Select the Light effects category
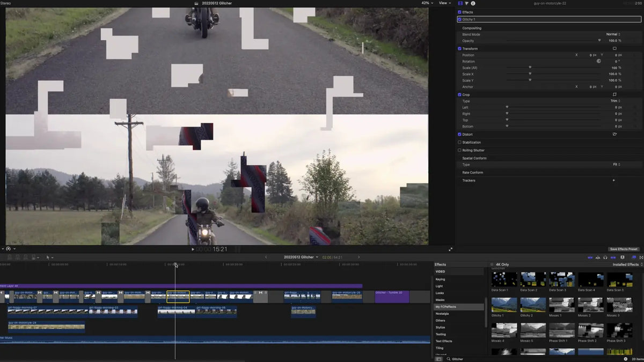 pos(440,286)
